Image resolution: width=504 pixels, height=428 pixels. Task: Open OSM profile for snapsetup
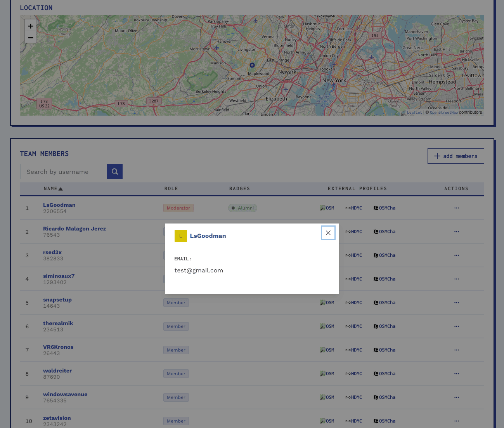pos(327,303)
